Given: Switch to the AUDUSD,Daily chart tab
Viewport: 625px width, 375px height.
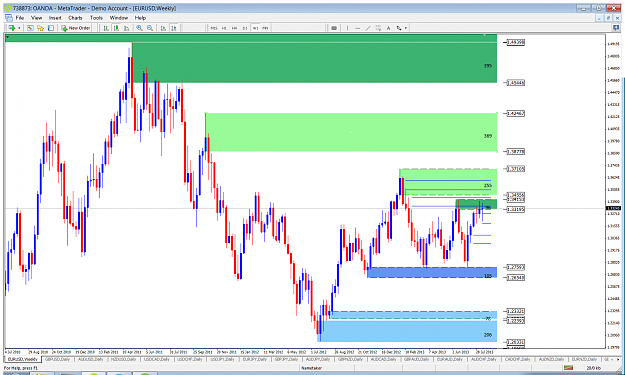Looking at the screenshot, I should (x=91, y=359).
